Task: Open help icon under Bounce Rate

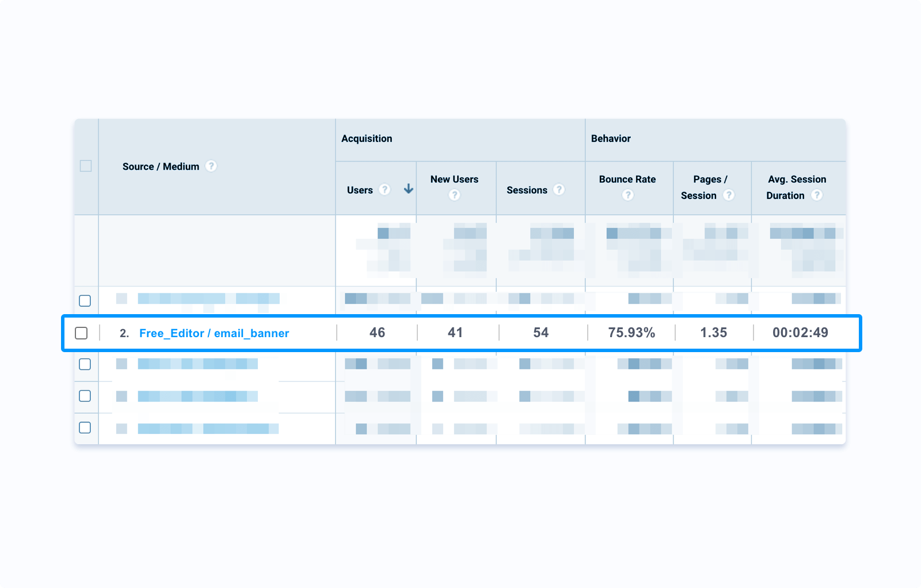Action: pos(627,195)
